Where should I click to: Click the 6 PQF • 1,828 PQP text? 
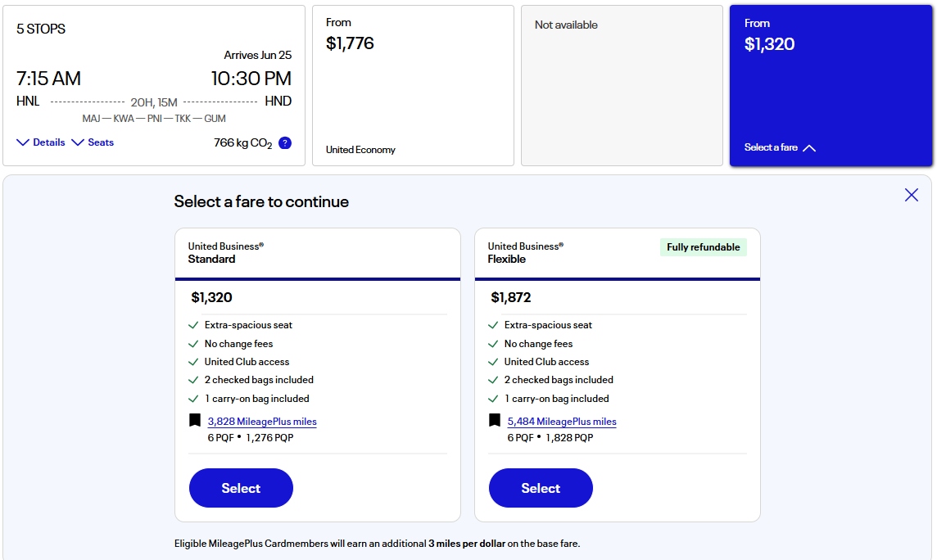click(x=550, y=438)
